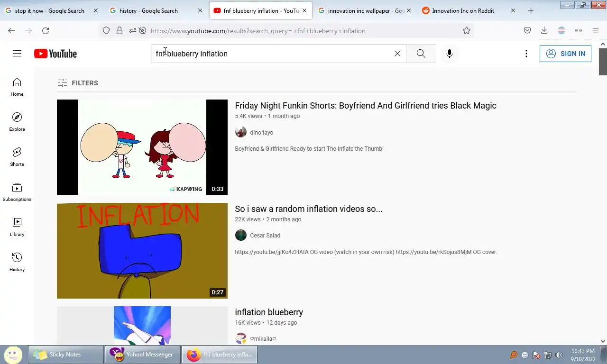
Task: Open FILTERS on search results
Action: pyautogui.click(x=78, y=83)
